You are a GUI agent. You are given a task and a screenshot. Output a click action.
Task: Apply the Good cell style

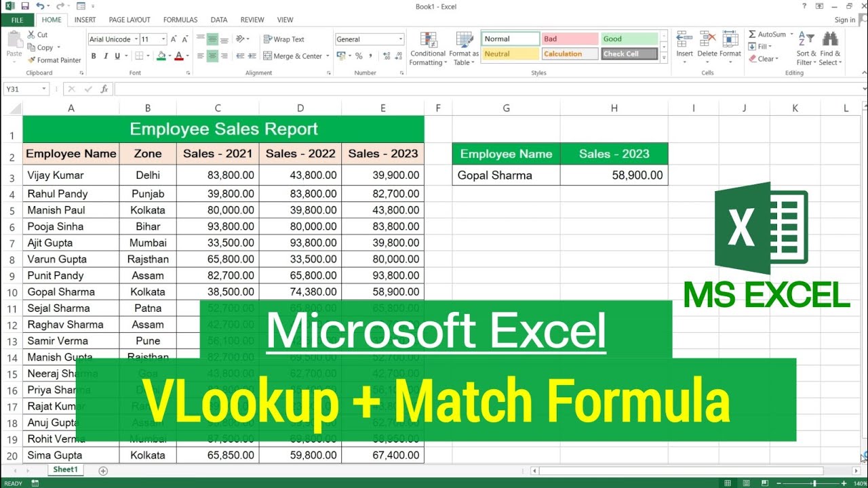(629, 39)
